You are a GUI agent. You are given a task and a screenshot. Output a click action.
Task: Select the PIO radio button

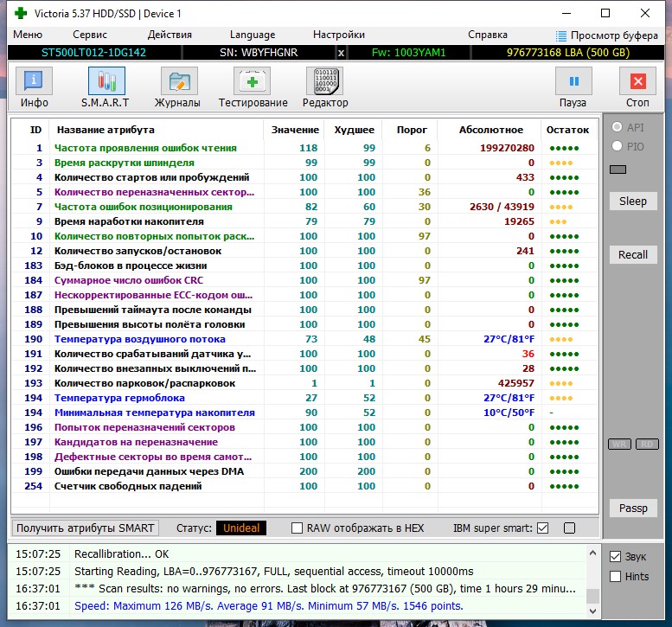(x=617, y=146)
